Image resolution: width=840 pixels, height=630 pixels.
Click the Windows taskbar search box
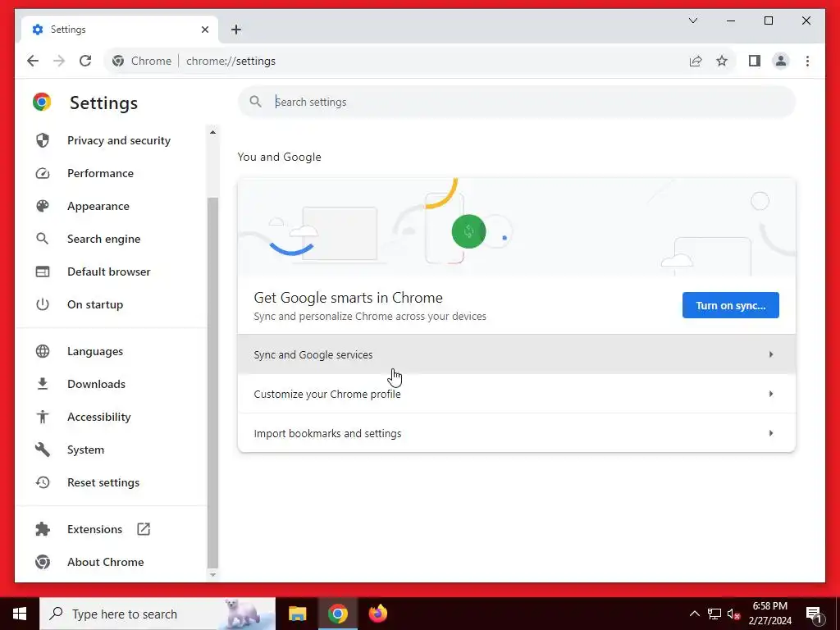157,614
